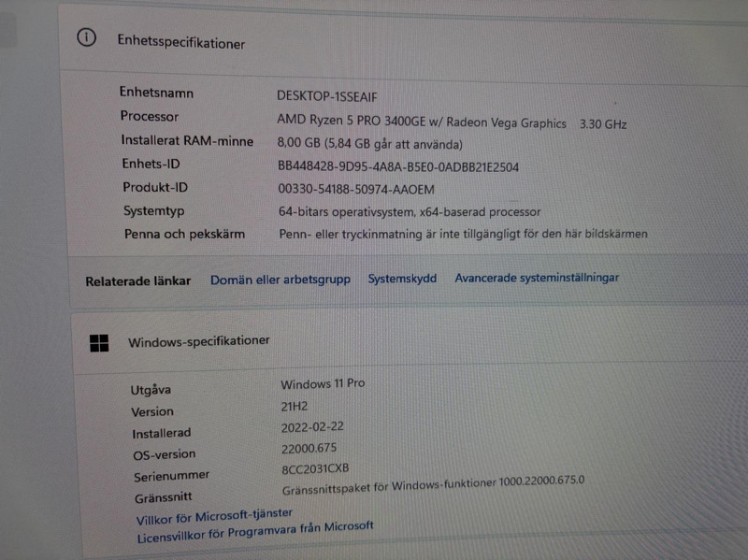Screen dimensions: 748x560
Task: Click the Installerat RAM-minne label
Action: pos(187,140)
